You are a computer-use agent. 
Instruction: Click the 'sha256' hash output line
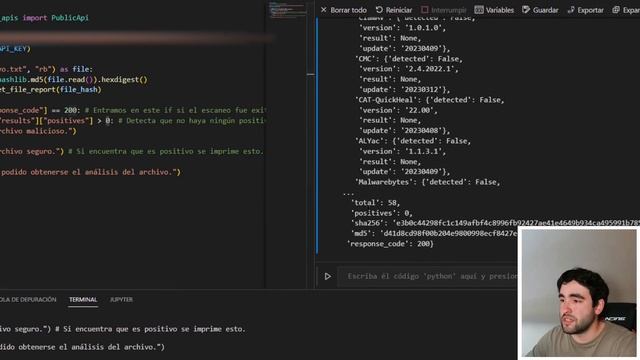[x=495, y=223]
